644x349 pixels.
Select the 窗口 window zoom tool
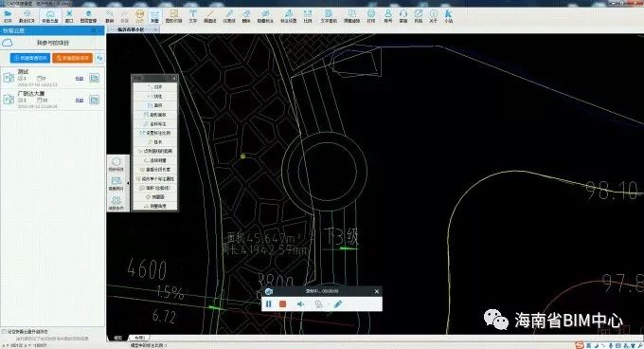[x=69, y=16]
